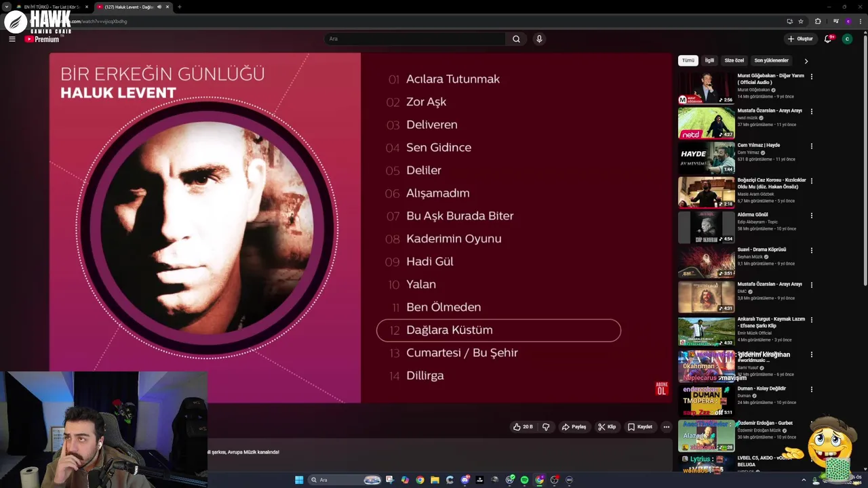Click the Klip clip button
This screenshot has height=488, width=868.
coord(607,427)
